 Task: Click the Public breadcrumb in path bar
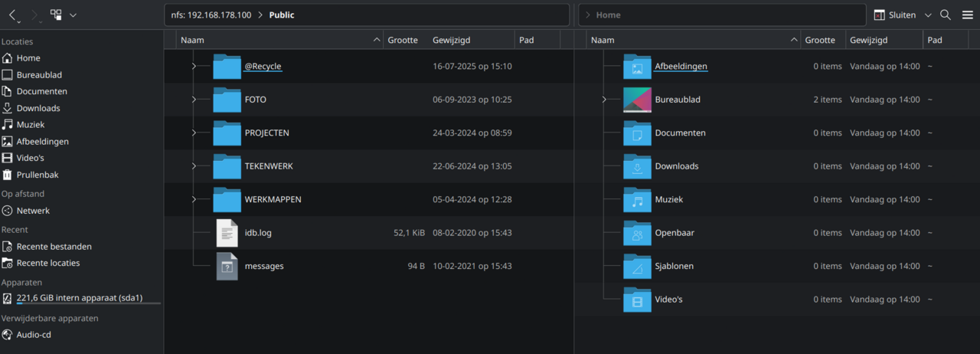coord(281,15)
